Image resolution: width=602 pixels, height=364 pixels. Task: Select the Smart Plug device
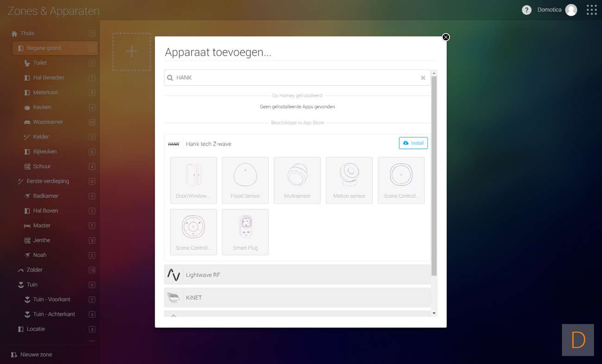(245, 232)
